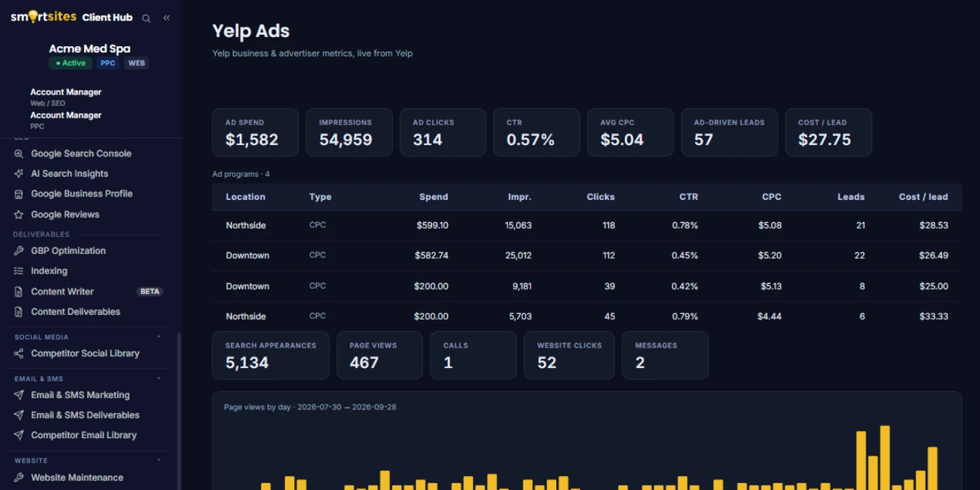Click the tallest bar in page views chart
980x490 pixels.
click(x=885, y=457)
